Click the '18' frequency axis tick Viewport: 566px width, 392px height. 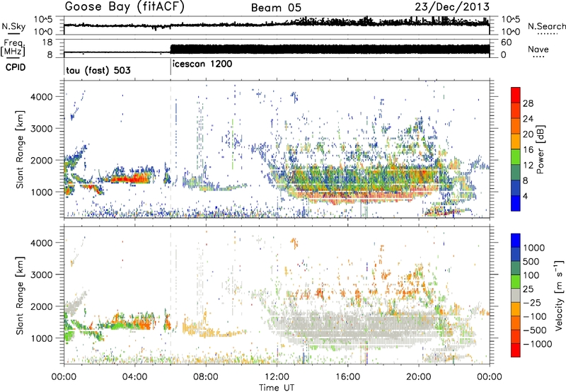[x=47, y=42]
